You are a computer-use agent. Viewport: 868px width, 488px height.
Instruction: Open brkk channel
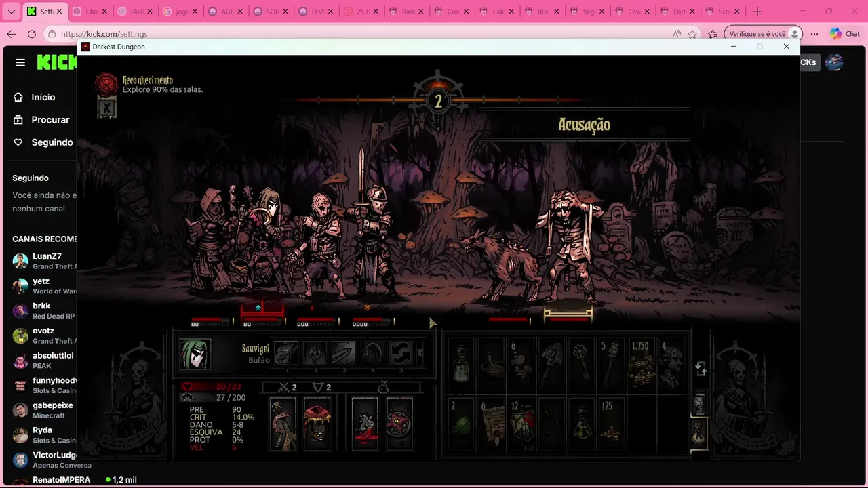click(x=44, y=311)
